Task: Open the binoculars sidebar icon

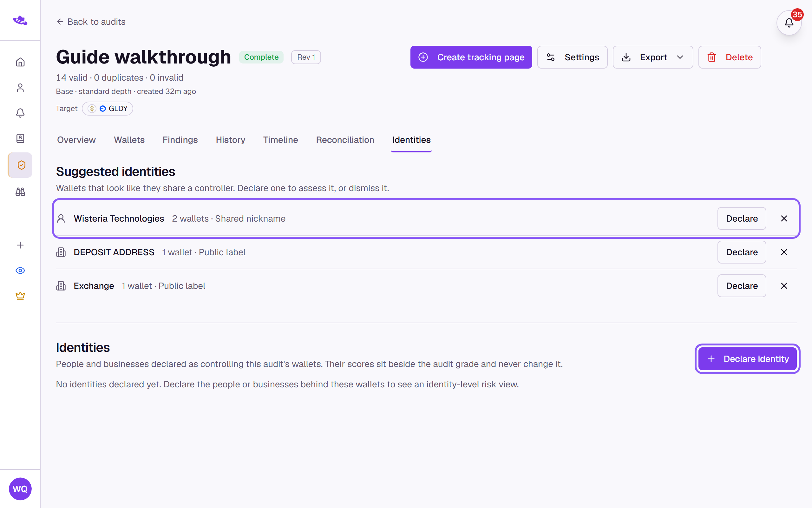Action: click(x=20, y=191)
